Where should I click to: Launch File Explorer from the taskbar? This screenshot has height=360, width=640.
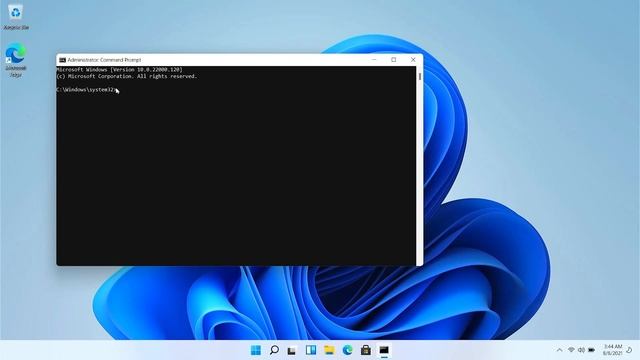[x=329, y=350]
